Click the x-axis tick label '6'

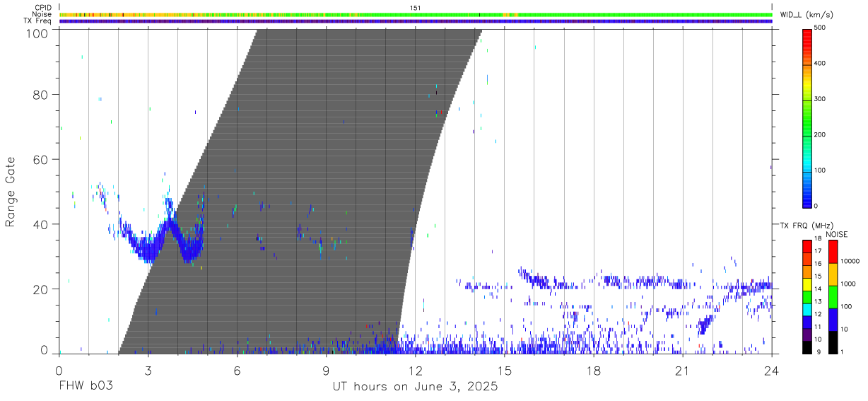coord(237,371)
